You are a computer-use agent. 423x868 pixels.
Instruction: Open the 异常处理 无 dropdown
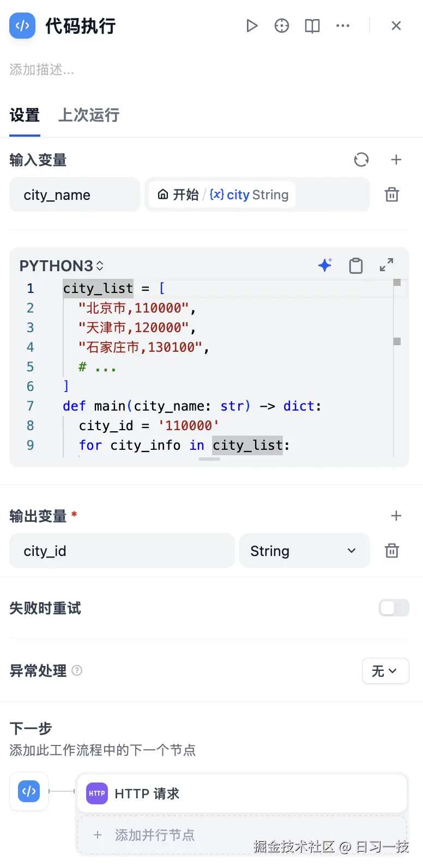click(385, 671)
